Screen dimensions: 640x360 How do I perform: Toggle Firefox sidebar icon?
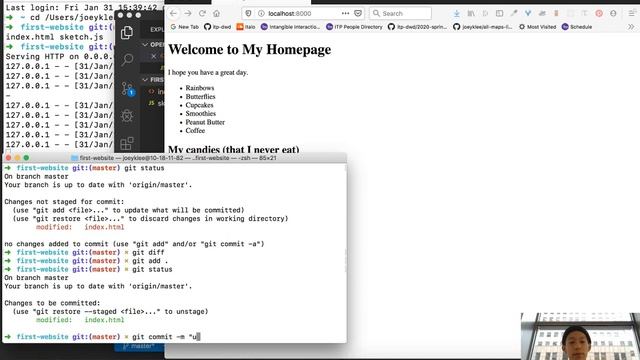click(x=499, y=13)
